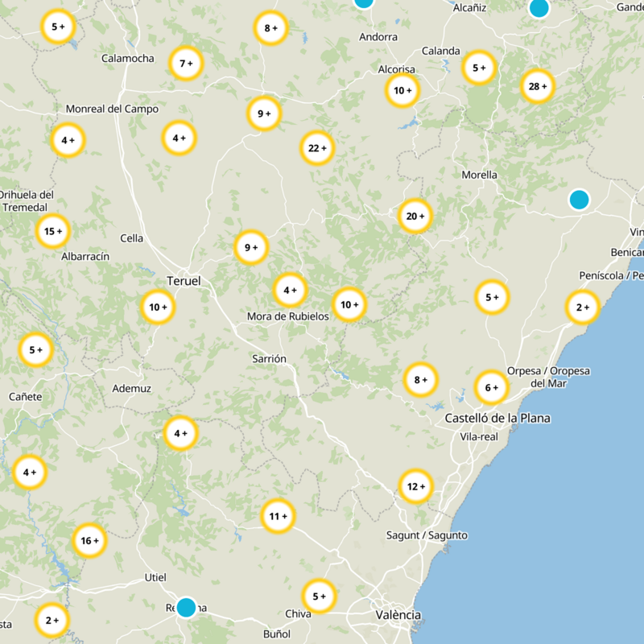
Task: Open the 5 + cluster northwest of Calamocha
Action: coord(58,27)
